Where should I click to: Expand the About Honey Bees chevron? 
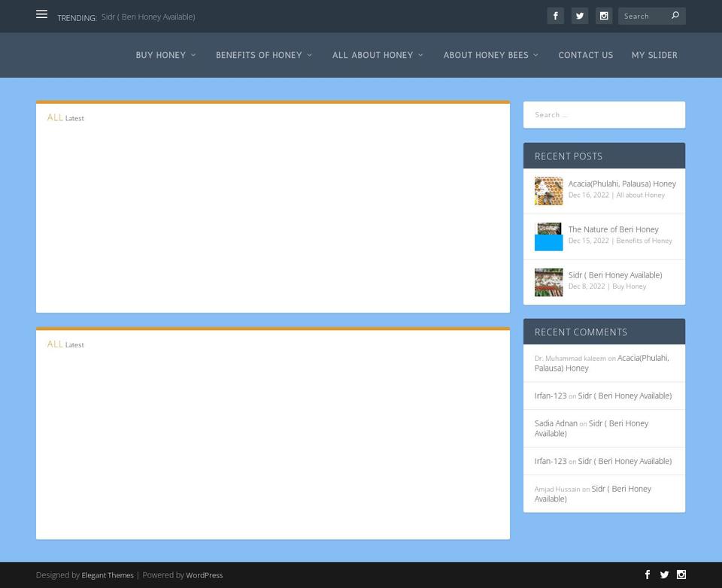(536, 55)
